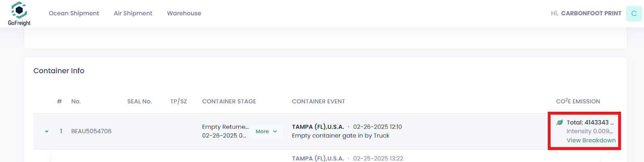
Task: Click the green leaf CO2 emission icon
Action: coord(559,123)
